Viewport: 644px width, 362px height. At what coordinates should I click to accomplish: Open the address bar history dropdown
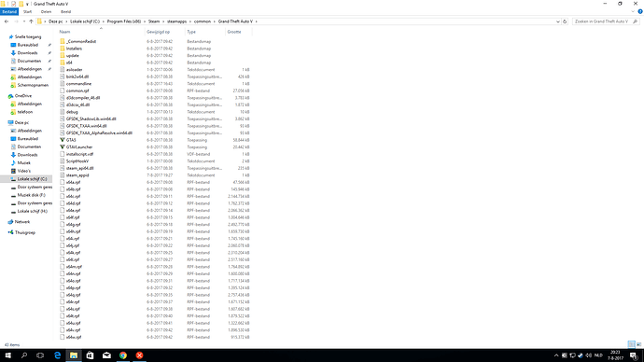click(x=558, y=21)
